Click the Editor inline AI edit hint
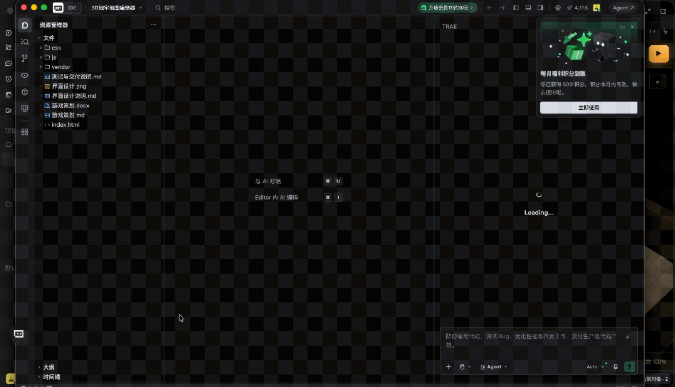This screenshot has height=387, width=675. [x=298, y=197]
